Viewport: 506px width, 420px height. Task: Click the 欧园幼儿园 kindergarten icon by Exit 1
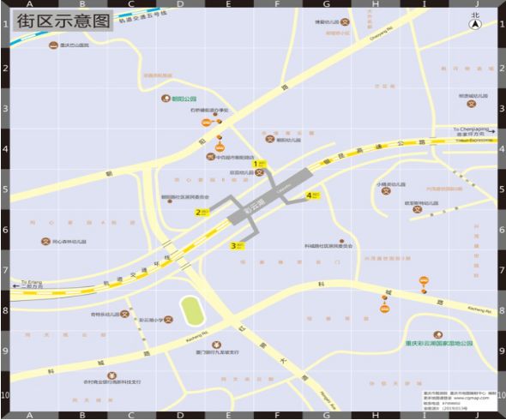click(259, 172)
